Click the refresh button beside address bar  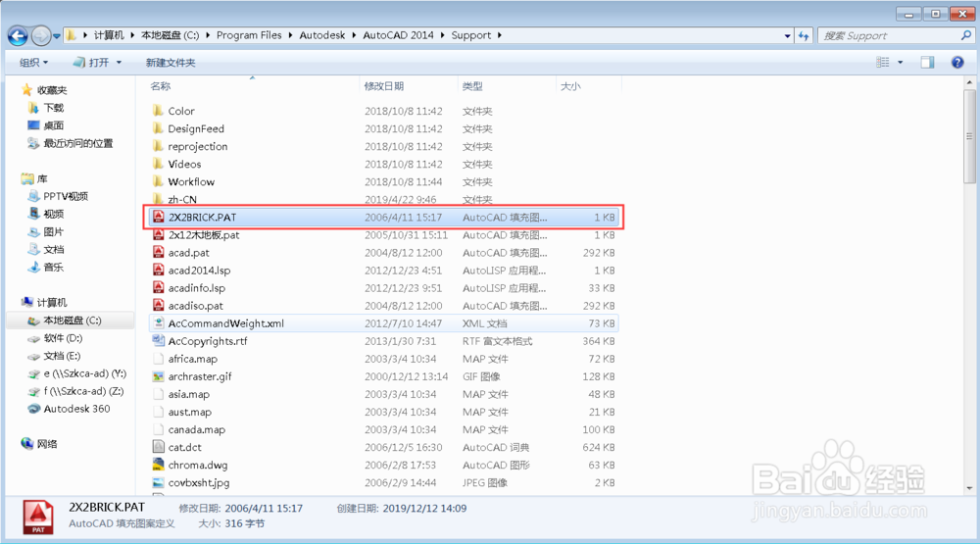click(x=804, y=35)
